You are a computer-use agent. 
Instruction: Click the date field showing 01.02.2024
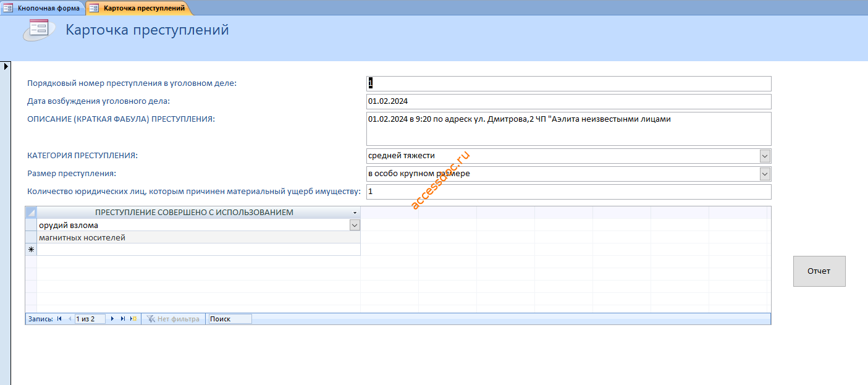click(569, 101)
